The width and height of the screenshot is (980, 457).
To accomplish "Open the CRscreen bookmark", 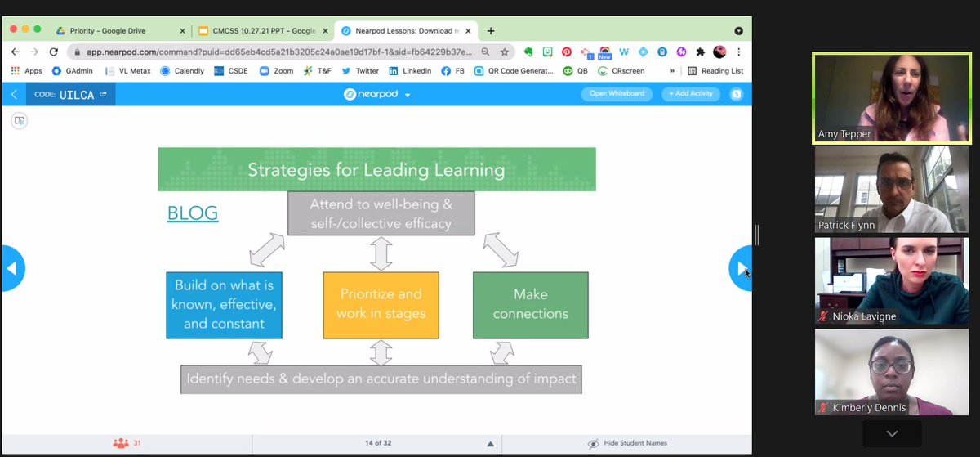I will (x=621, y=71).
